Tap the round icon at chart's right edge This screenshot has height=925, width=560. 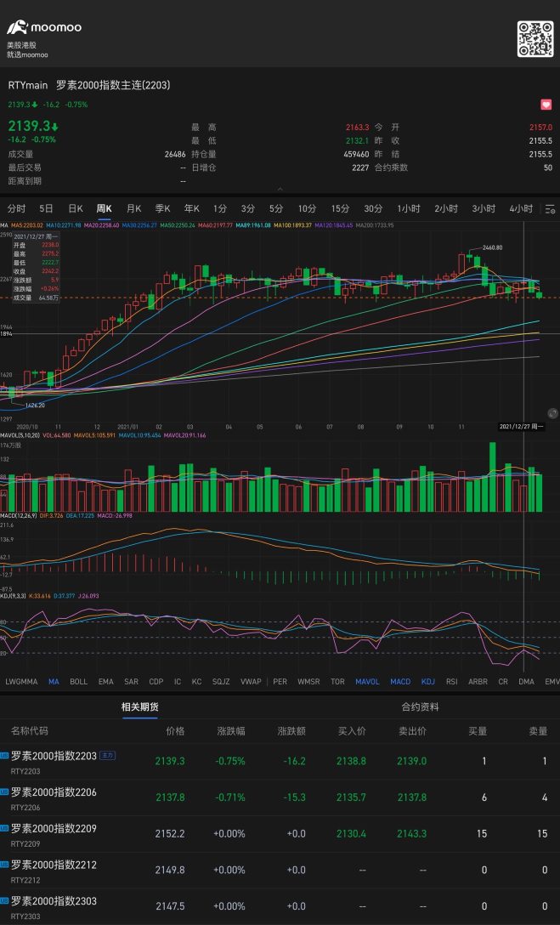click(x=553, y=413)
